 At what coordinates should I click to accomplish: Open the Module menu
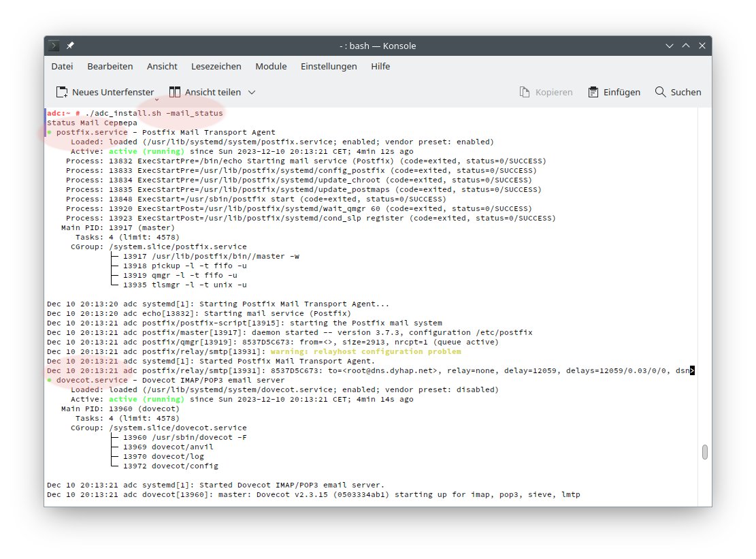271,66
